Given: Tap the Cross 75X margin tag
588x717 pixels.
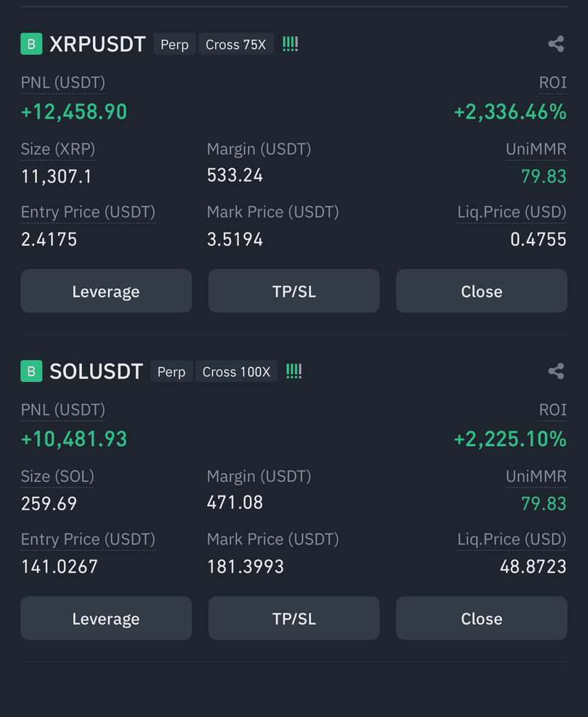Looking at the screenshot, I should 236,44.
